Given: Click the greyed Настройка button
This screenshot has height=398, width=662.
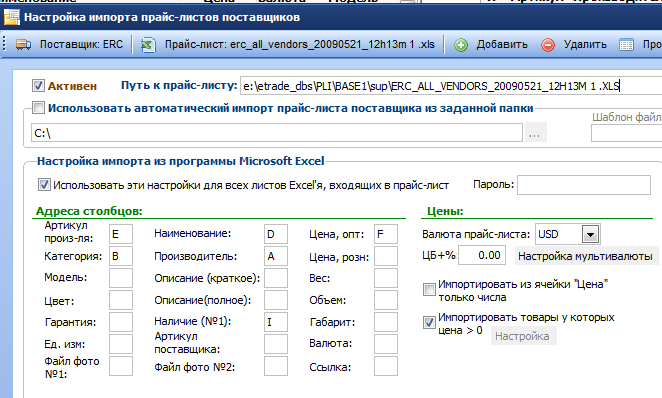Looking at the screenshot, I should (523, 336).
